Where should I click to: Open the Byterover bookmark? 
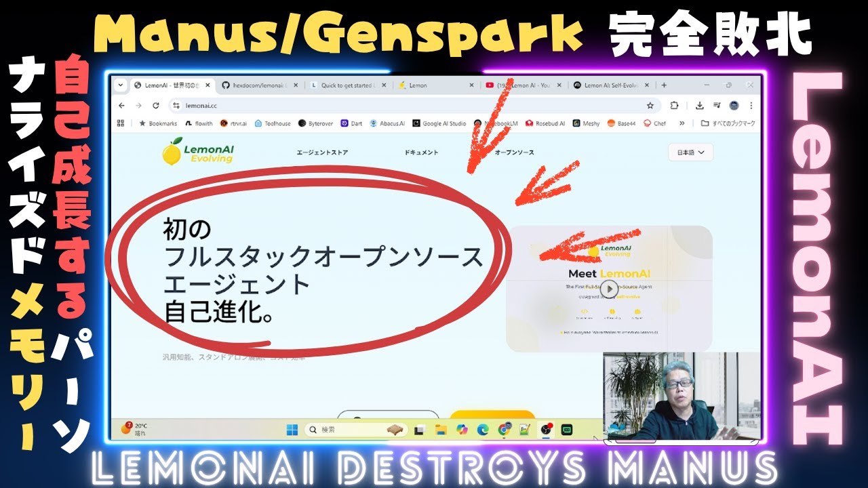315,123
